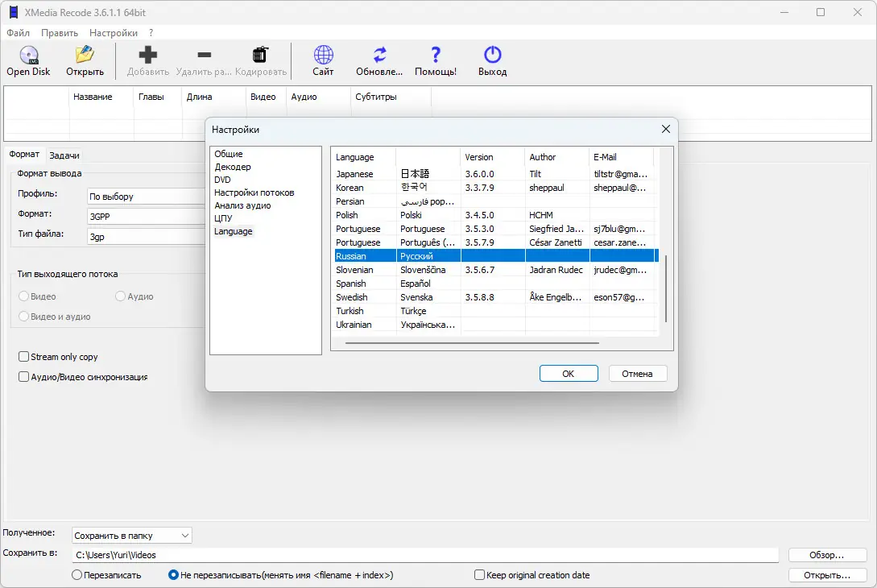Open the Сайт globe icon
Screen dimensions: 877x588
[323, 55]
